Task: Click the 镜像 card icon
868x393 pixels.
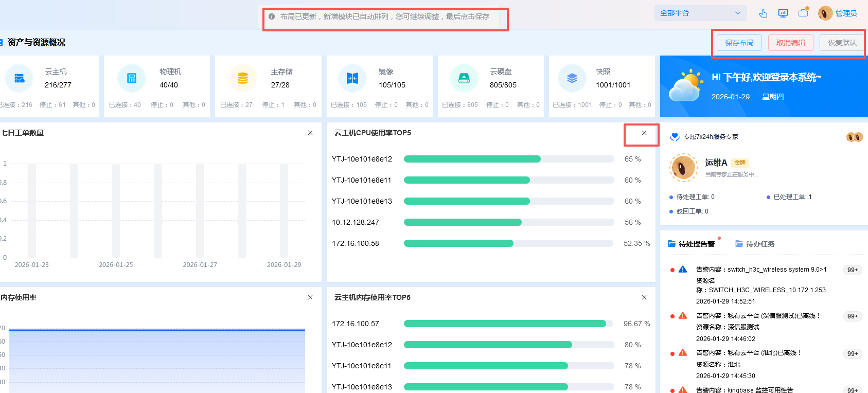Action: pyautogui.click(x=352, y=78)
